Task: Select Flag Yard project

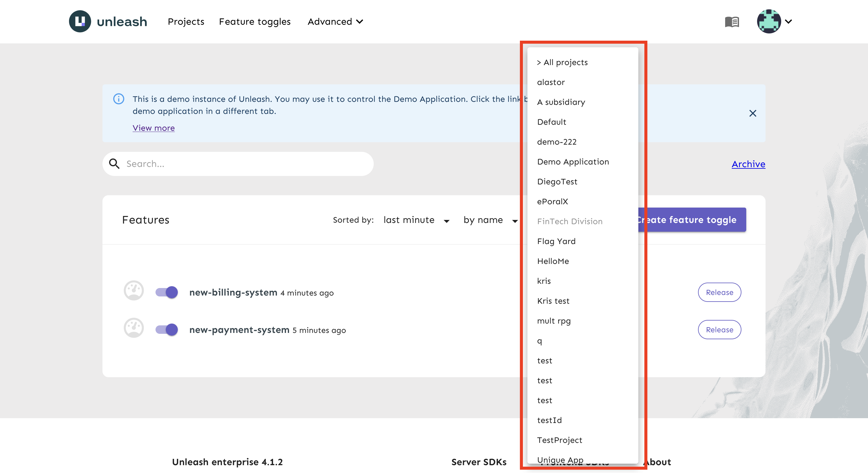Action: pyautogui.click(x=583, y=241)
